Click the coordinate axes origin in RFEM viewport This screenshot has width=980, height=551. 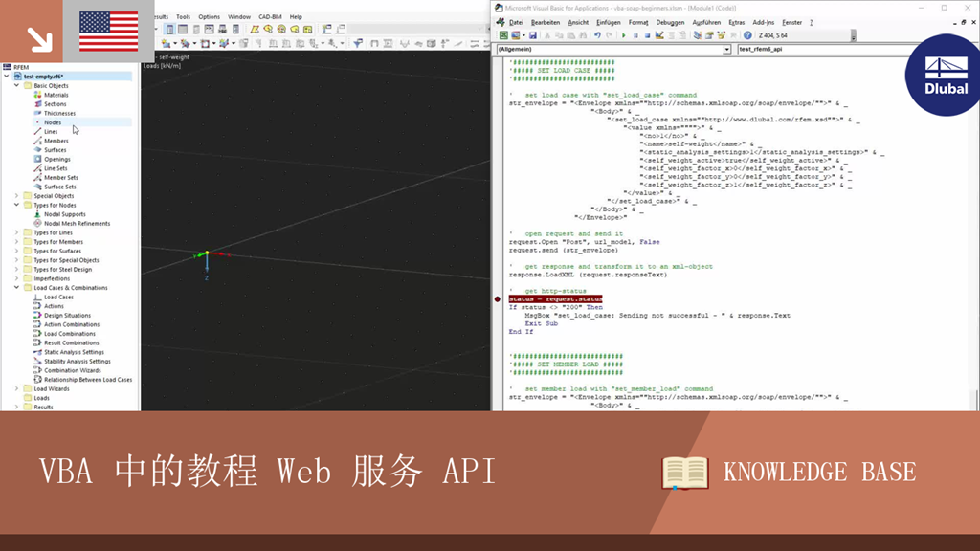click(207, 253)
